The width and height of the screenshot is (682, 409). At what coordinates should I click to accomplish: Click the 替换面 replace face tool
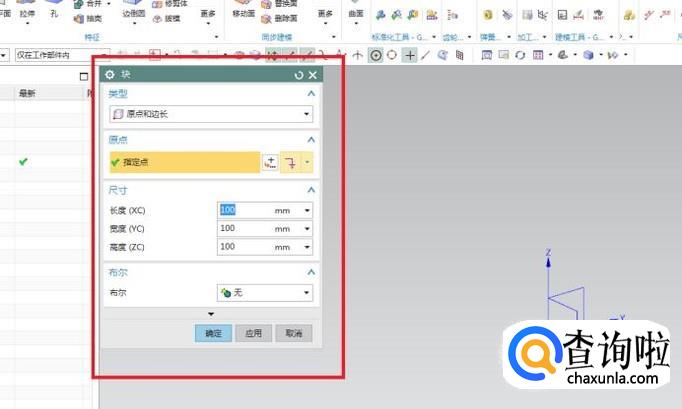pos(280,4)
